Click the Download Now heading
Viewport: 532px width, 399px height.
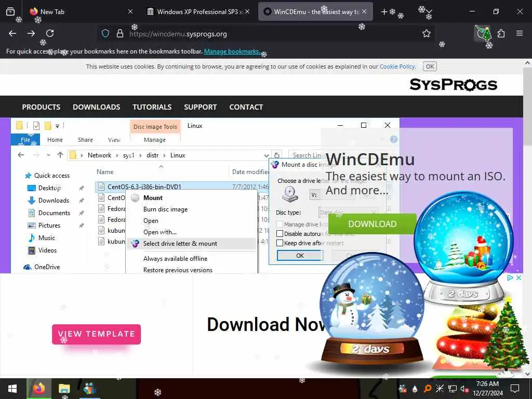(x=267, y=325)
